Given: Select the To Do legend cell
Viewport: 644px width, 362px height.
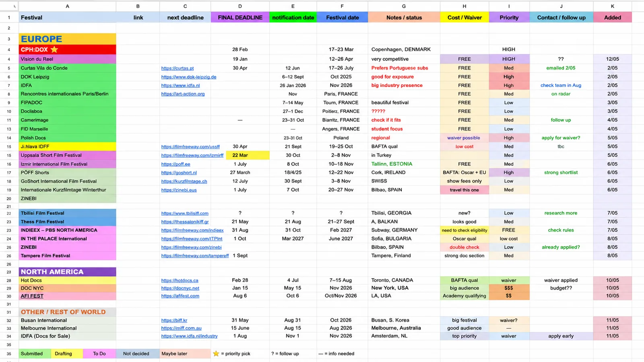Looking at the screenshot, I should (99, 354).
